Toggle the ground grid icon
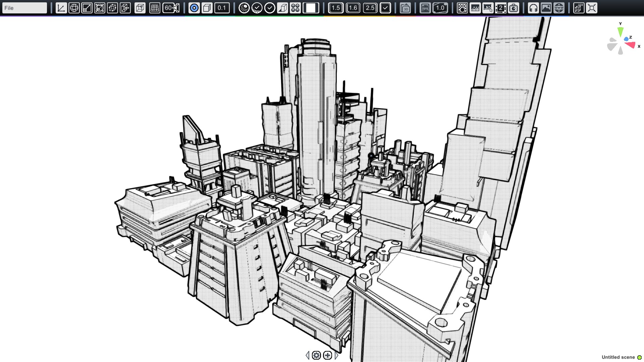 tap(155, 8)
